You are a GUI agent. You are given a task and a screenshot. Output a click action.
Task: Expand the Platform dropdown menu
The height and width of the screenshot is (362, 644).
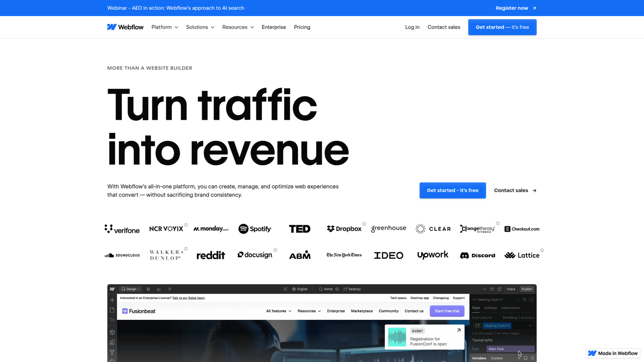[165, 27]
